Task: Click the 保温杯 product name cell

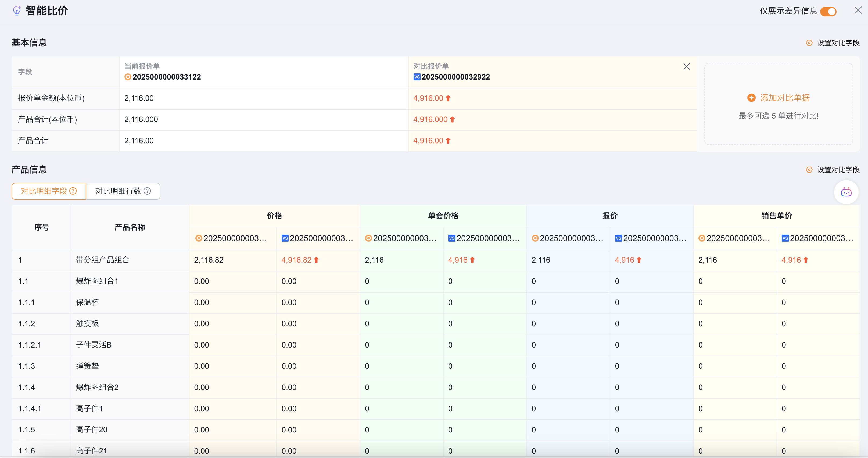Action: [x=87, y=303]
